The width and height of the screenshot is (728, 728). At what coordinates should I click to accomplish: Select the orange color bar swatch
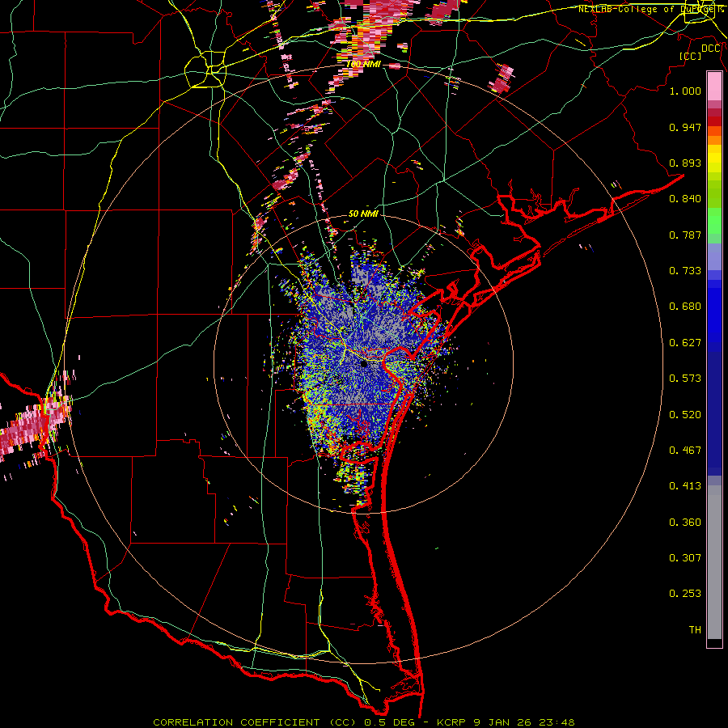pyautogui.click(x=714, y=140)
